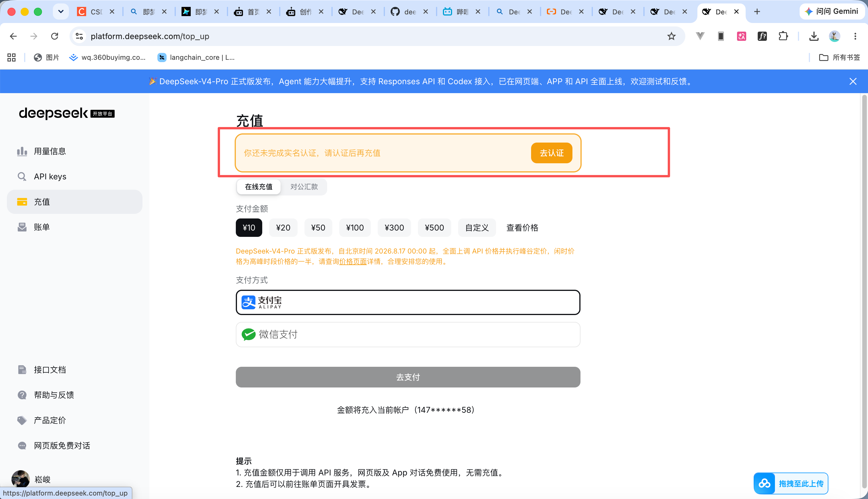Select the ¥20 payment amount
The image size is (868, 499).
(283, 228)
